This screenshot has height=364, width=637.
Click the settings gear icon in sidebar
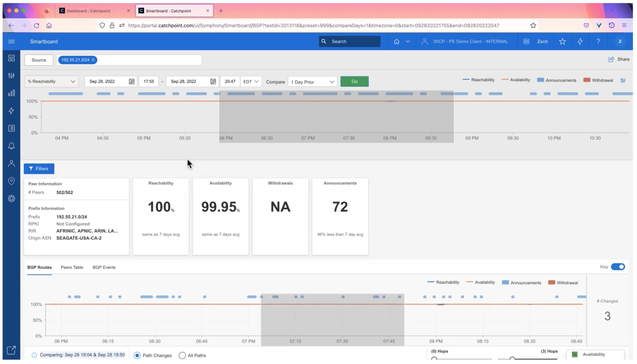point(11,199)
